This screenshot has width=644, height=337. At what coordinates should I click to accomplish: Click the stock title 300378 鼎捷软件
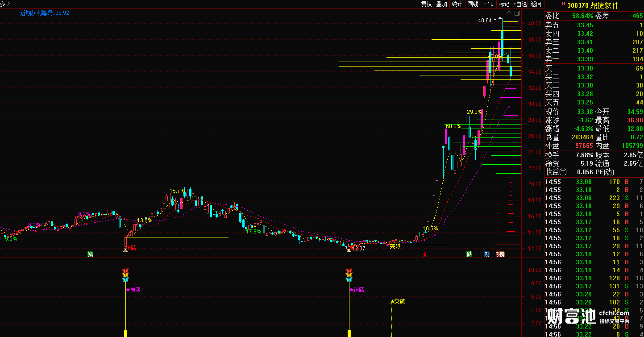[x=593, y=5]
